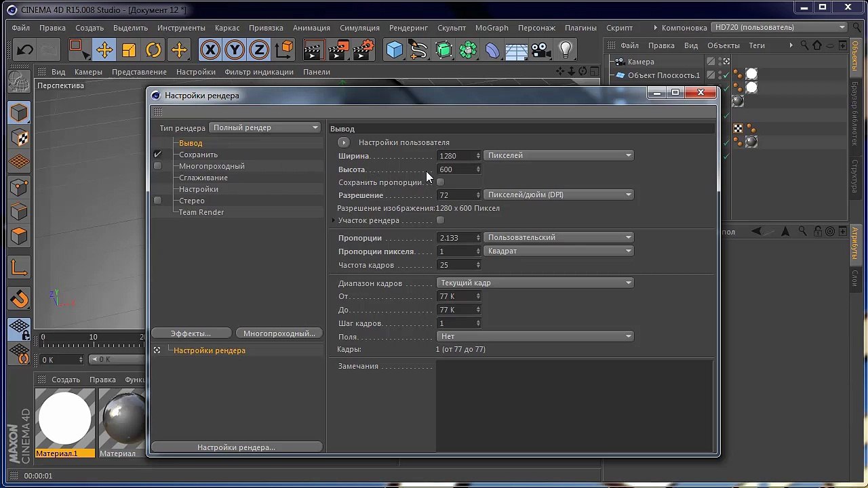Click the Высота field with 600

pos(456,169)
